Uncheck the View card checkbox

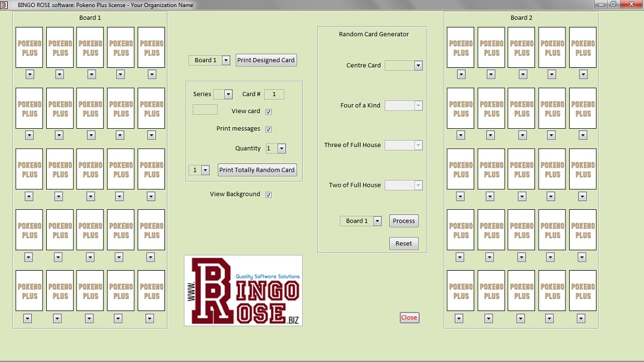(268, 111)
